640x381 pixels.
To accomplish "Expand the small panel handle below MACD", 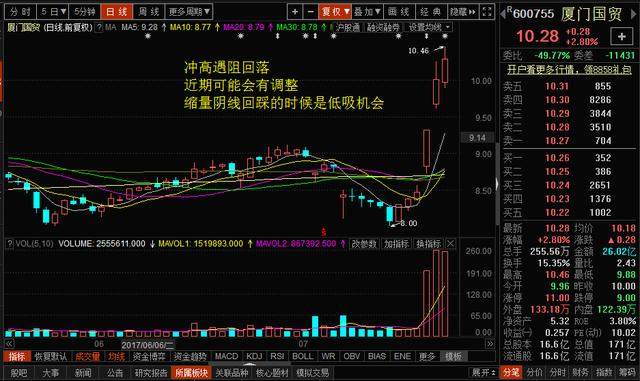I will point(249,363).
